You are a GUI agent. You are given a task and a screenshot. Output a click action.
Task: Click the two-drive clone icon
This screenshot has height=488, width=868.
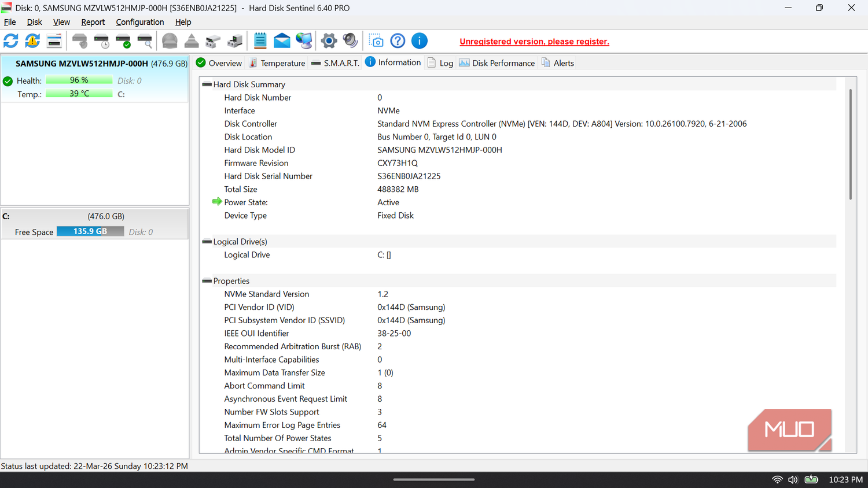pyautogui.click(x=213, y=41)
